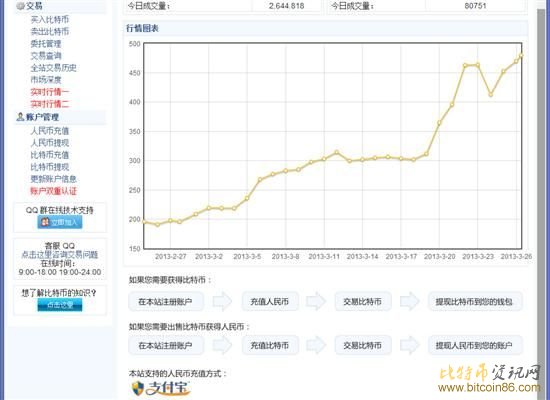Viewport: 550px width, 400px height.
Task: Click 交易比特币 in the 出售比特币 row
Action: point(362,345)
